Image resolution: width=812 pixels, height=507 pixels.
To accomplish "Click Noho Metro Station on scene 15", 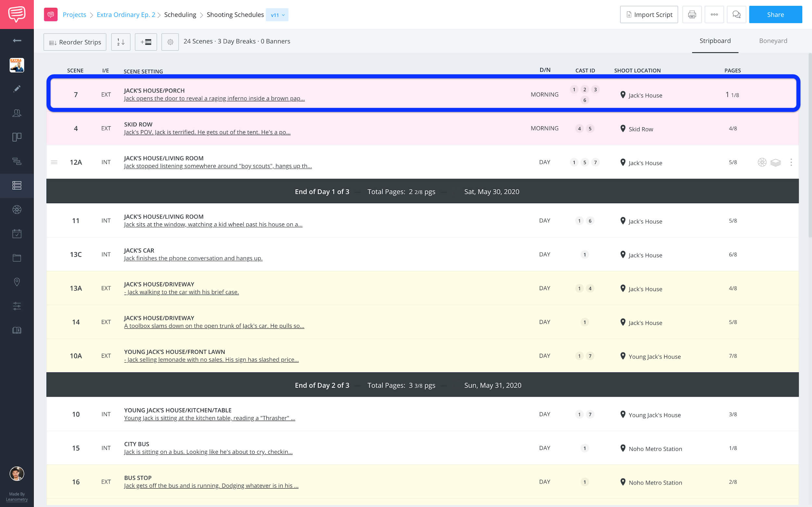I will (x=655, y=449).
